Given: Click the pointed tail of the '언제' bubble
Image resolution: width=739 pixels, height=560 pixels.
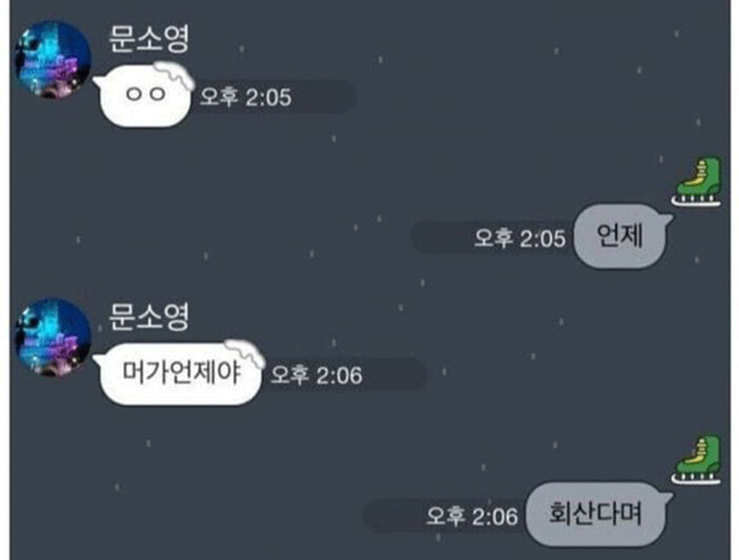Looking at the screenshot, I should coord(667,218).
